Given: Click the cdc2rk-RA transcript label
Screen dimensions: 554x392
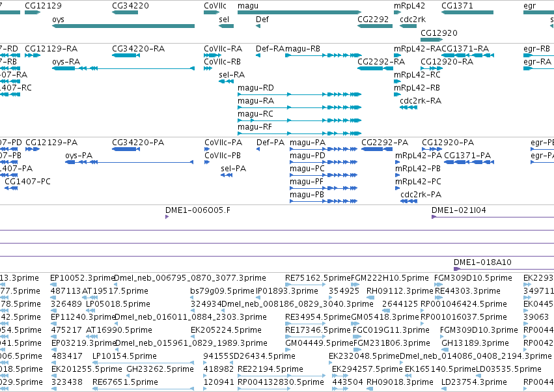Looking at the screenshot, I should [x=421, y=101].
